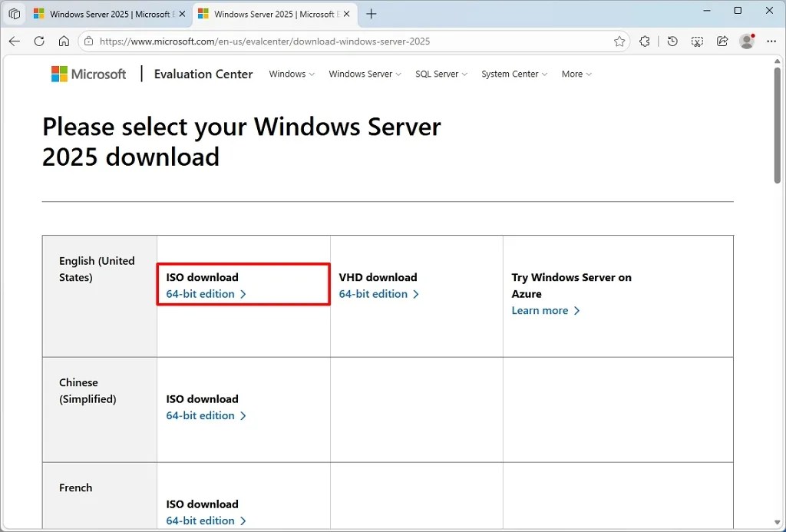Expand the SQL Server navigation menu
The image size is (786, 532).
pyautogui.click(x=441, y=74)
